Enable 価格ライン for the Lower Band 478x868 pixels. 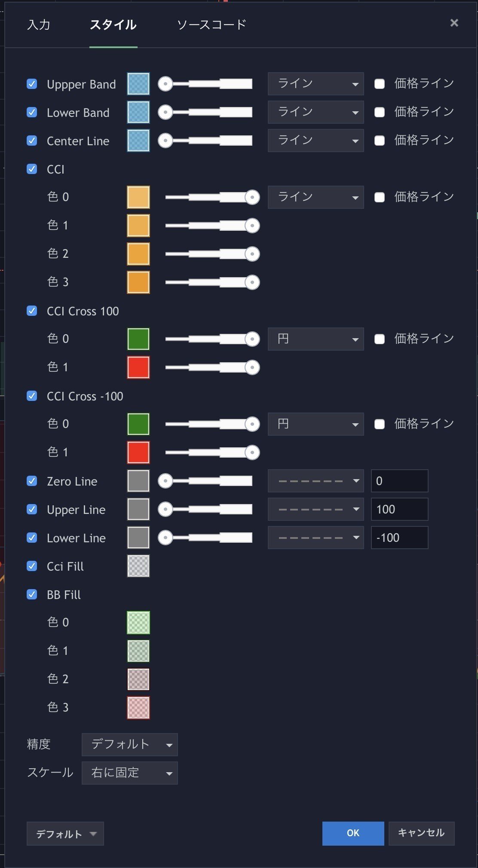(380, 112)
